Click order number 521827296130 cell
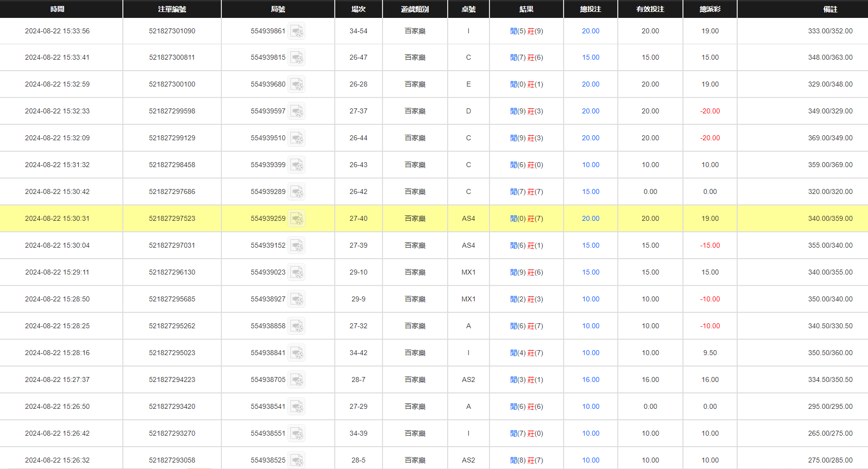The height and width of the screenshot is (469, 868). click(x=172, y=272)
